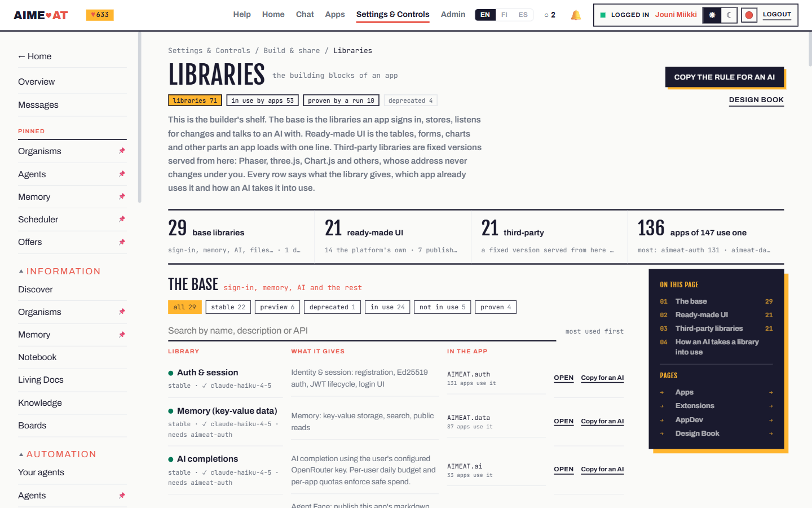Click pin icon beside Memory under Information
Viewport: 812px width, 508px height.
pyautogui.click(x=122, y=335)
